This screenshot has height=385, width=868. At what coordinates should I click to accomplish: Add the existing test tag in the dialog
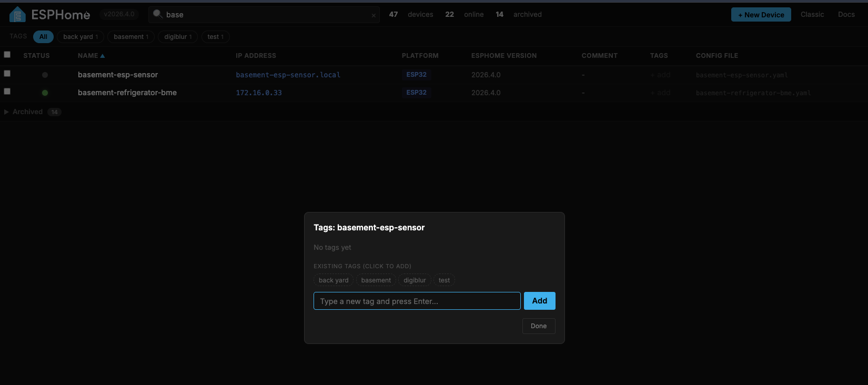(444, 280)
